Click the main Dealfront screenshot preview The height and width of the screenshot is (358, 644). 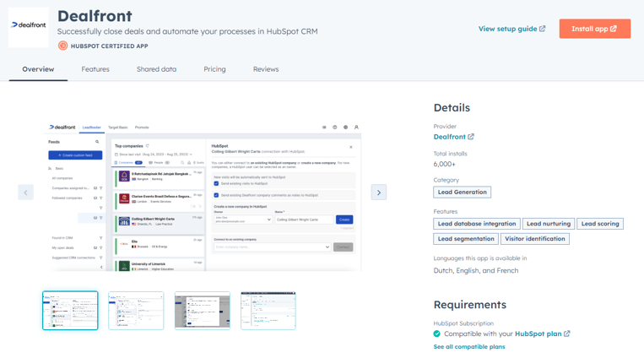point(203,197)
